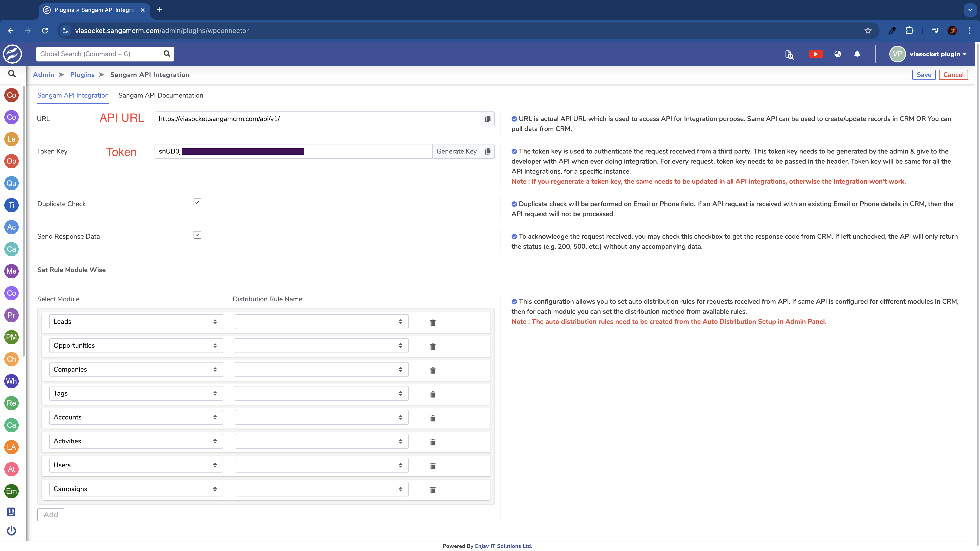Open the YouTube video help icon

click(816, 54)
